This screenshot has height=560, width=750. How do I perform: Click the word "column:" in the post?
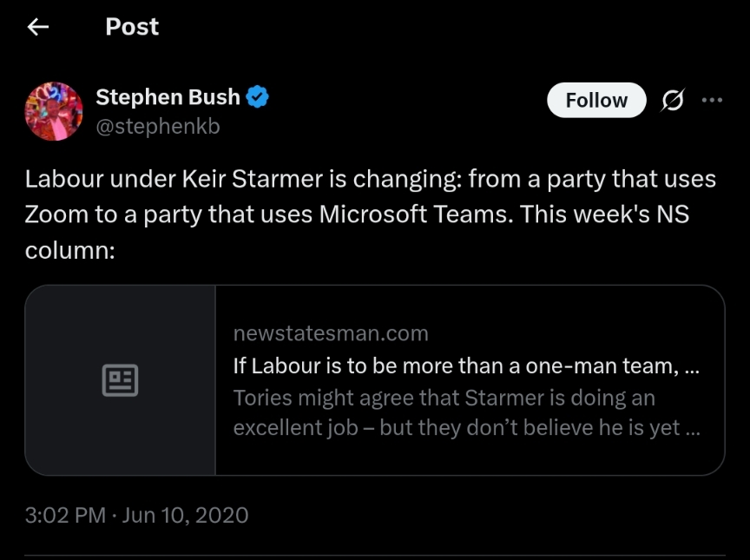click(x=69, y=248)
